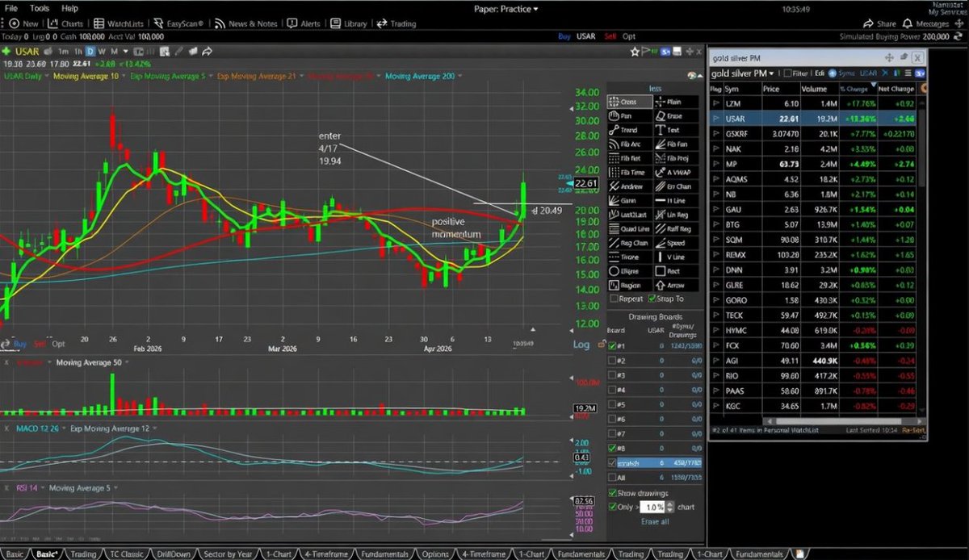Select the A VWAP tool
The image size is (969, 560).
click(x=677, y=173)
